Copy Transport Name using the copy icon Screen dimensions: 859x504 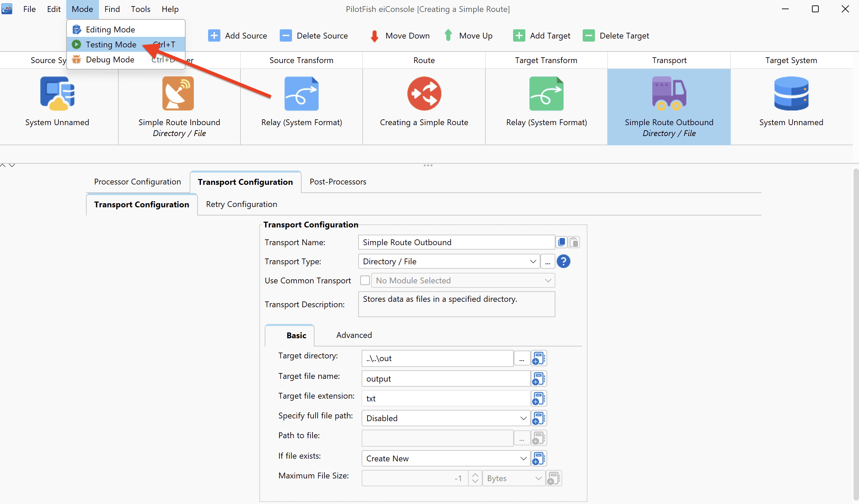point(562,242)
